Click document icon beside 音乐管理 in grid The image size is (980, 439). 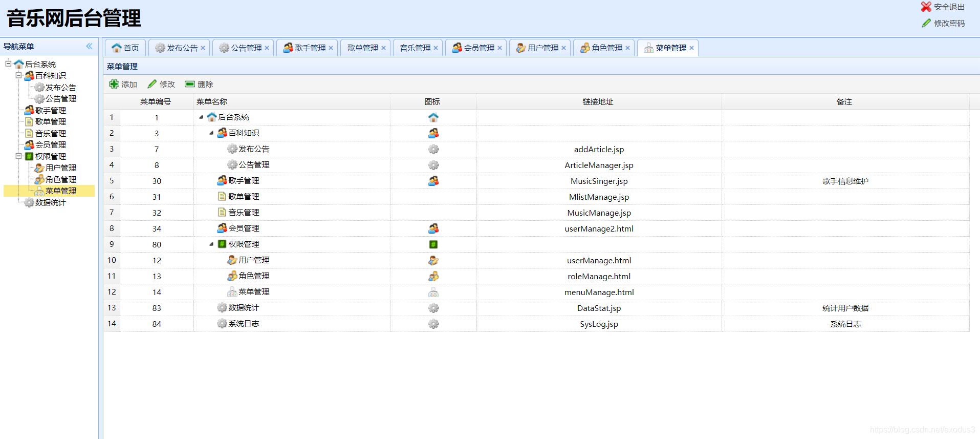coord(222,212)
